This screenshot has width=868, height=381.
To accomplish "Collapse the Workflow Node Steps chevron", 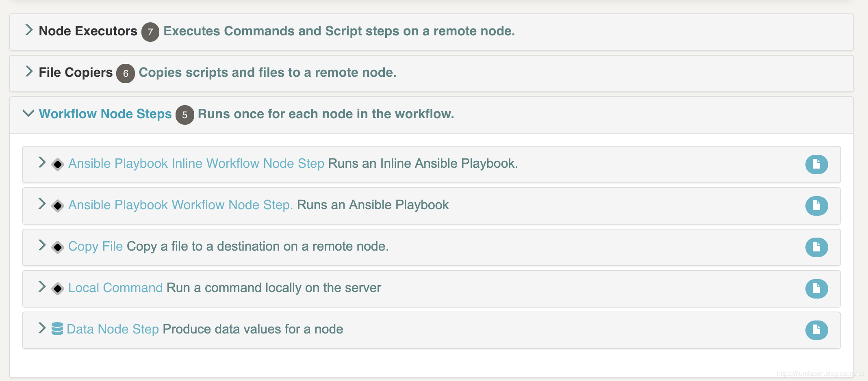I will (28, 113).
